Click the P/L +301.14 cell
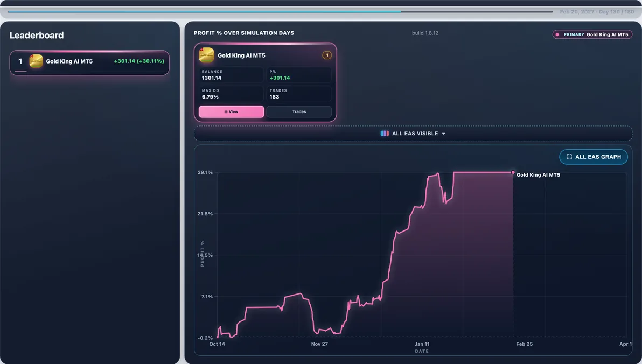The width and height of the screenshot is (642, 364). [299, 75]
